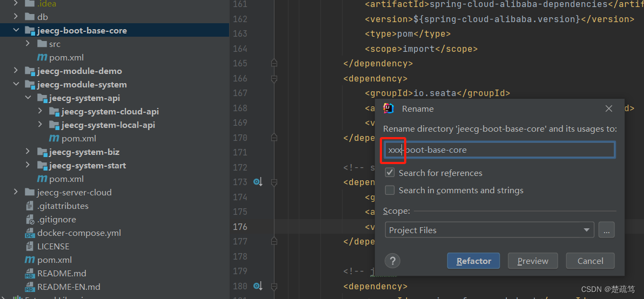Image resolution: width=644 pixels, height=299 pixels.
Task: Click the gutter marker icon on line 173
Action: [x=258, y=182]
